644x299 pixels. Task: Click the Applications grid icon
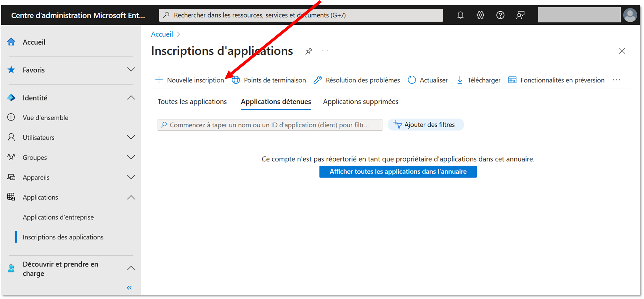click(11, 197)
